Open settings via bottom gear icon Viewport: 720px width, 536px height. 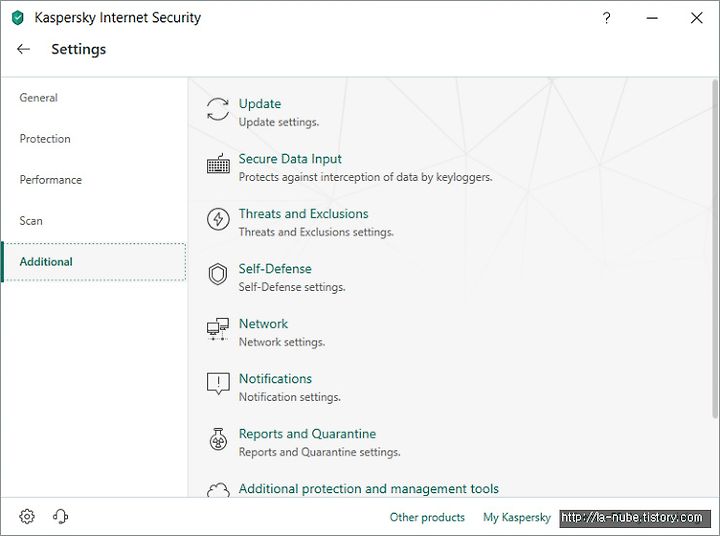point(27,516)
